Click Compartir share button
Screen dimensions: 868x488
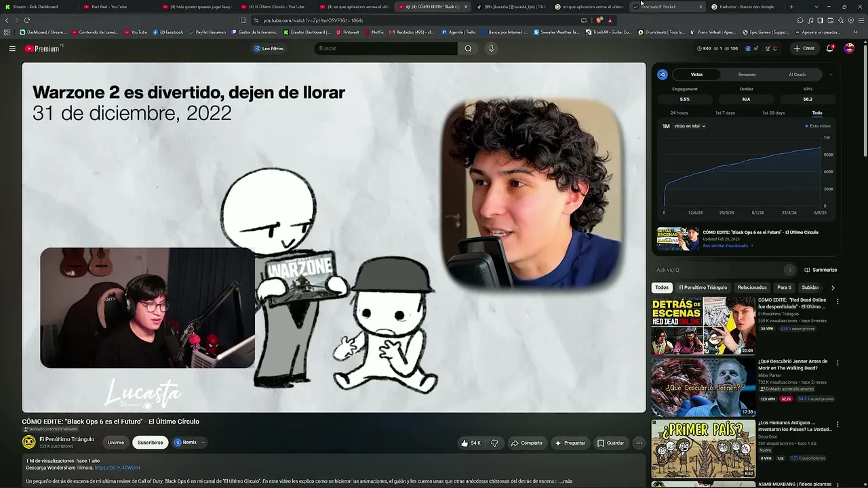click(x=527, y=443)
